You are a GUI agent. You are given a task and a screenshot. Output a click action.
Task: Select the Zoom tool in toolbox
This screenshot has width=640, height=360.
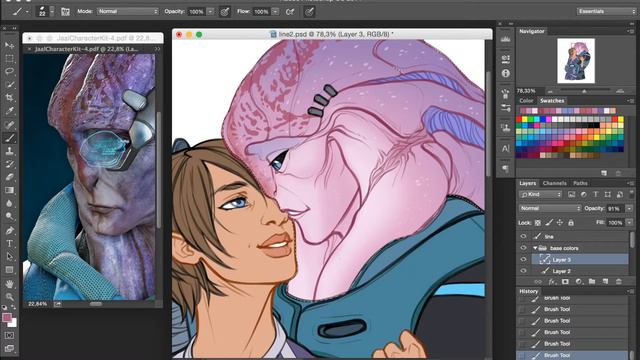pos(9,297)
